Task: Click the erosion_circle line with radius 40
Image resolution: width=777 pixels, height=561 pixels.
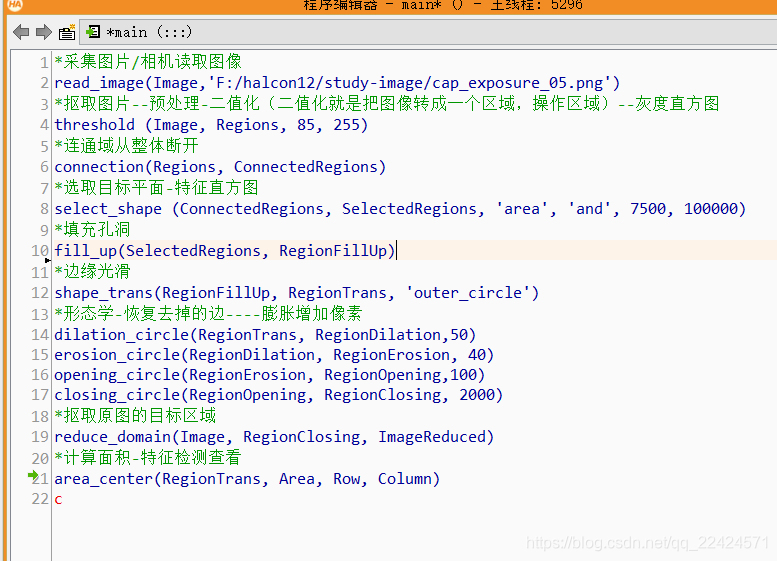Action: pyautogui.click(x=274, y=355)
